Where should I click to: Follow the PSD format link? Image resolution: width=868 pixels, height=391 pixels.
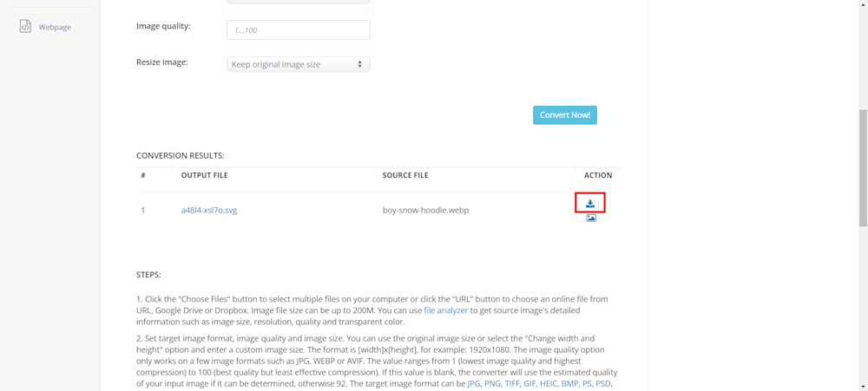[x=605, y=383]
